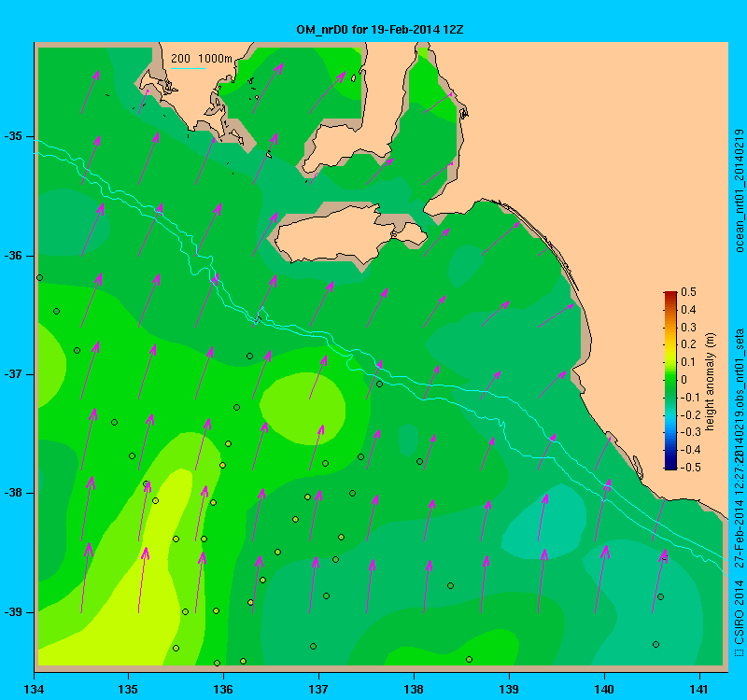Screen dimensions: 747x700
Task: Click longitude label 136
Action: click(223, 690)
